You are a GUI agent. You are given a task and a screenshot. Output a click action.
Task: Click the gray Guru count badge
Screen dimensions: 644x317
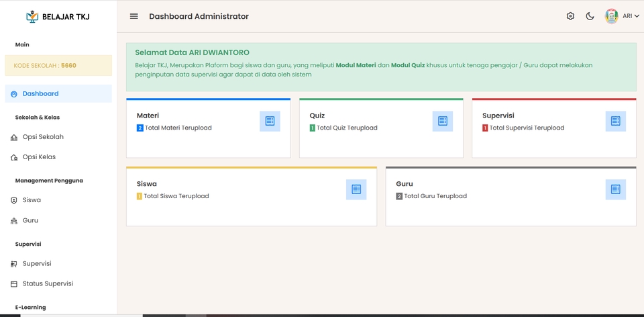point(399,197)
